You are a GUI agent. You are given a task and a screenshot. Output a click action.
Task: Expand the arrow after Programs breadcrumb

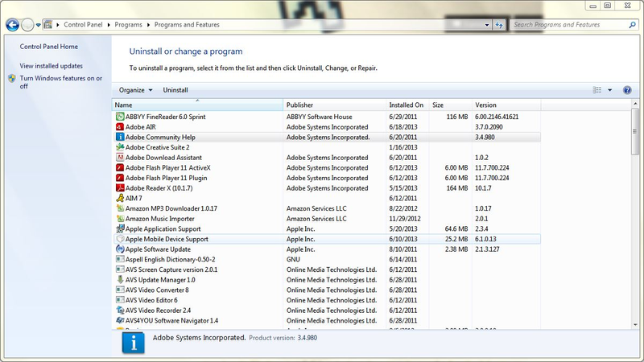point(148,25)
